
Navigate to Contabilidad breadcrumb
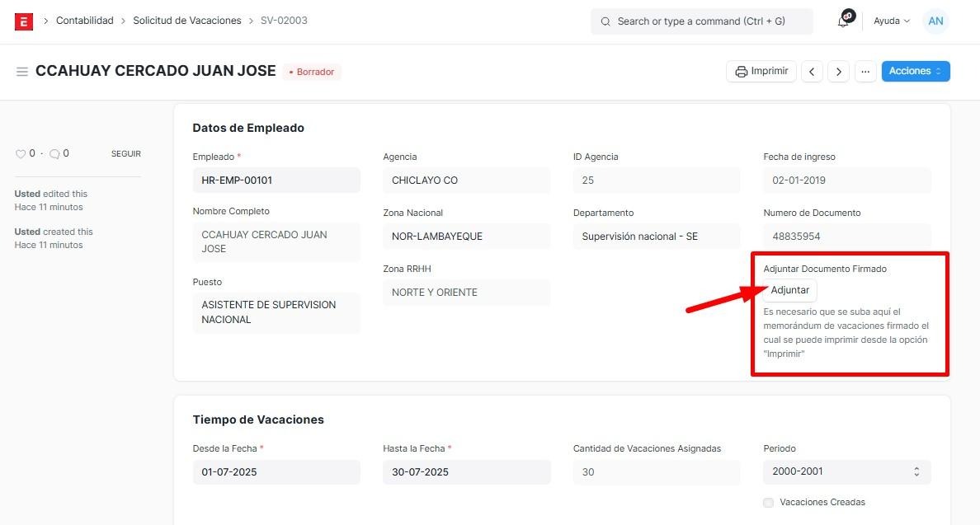84,21
